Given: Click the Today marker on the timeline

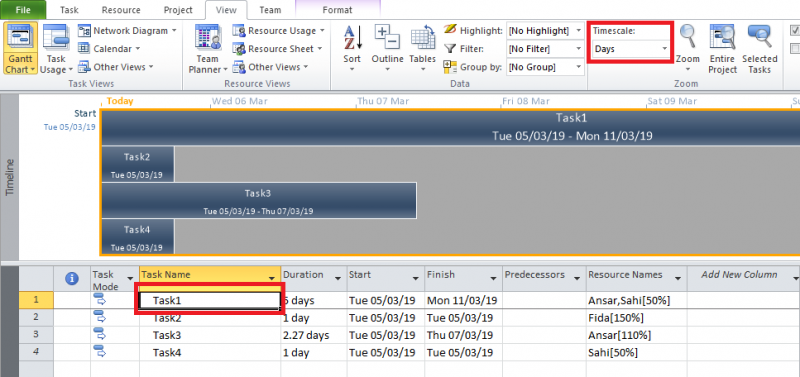Looking at the screenshot, I should [120, 101].
